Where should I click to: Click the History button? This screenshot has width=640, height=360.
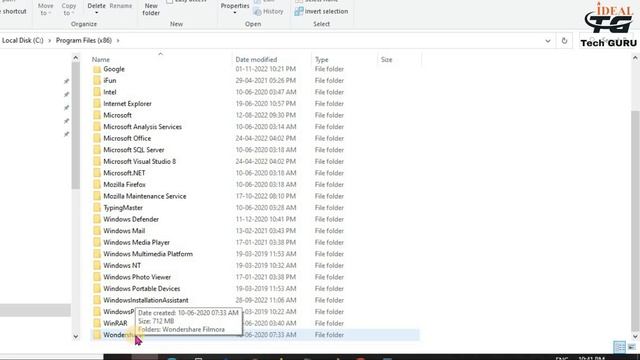pos(268,11)
